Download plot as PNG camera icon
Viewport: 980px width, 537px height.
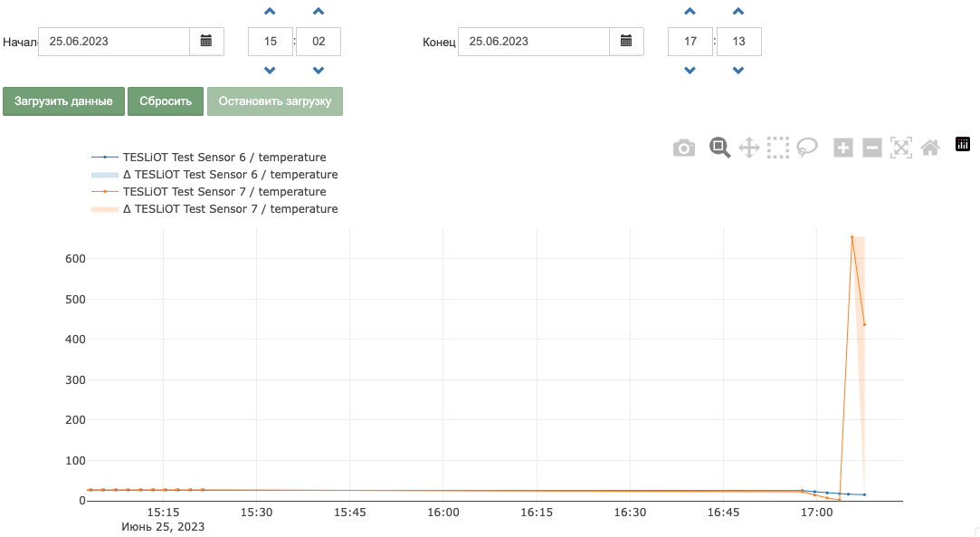[x=684, y=149]
